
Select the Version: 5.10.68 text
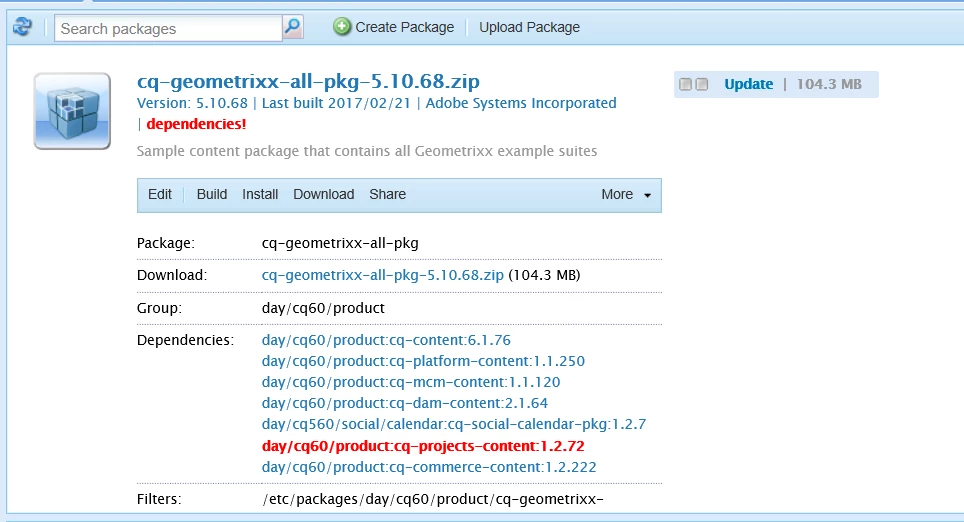(192, 103)
